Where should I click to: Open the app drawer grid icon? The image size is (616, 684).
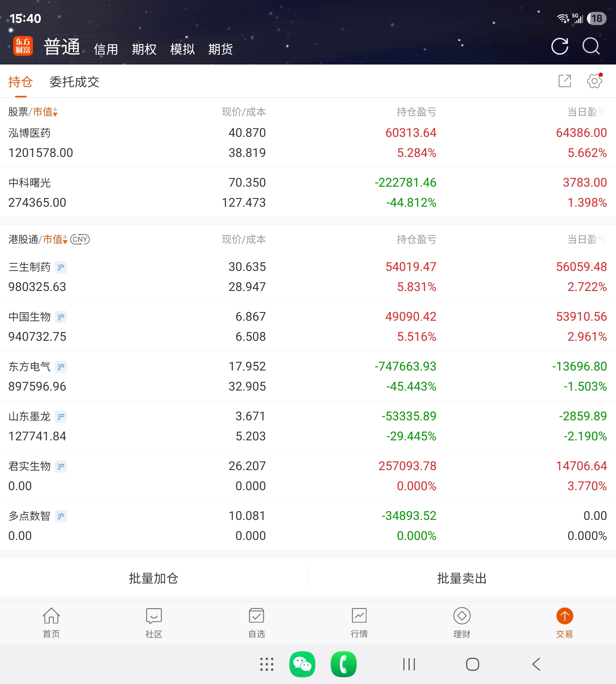click(x=267, y=664)
